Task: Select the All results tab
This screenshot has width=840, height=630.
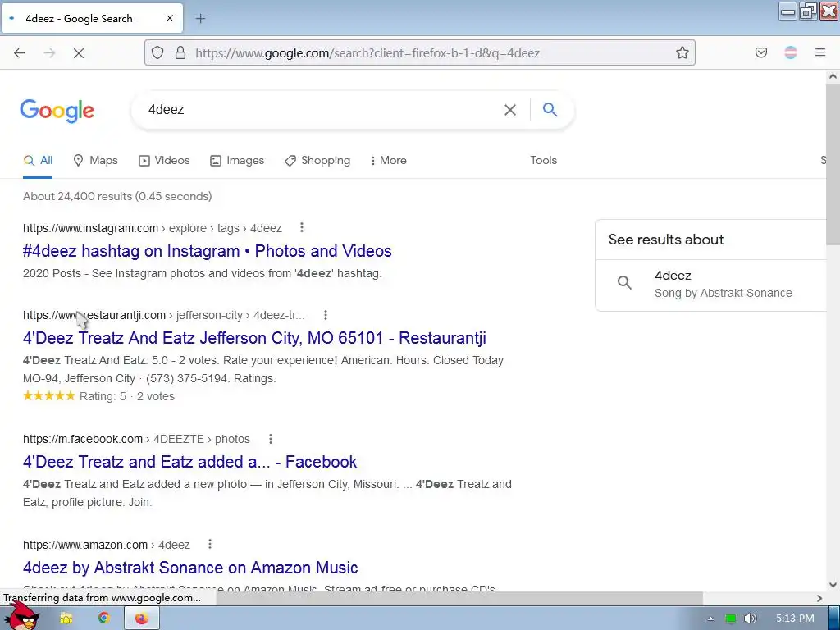Action: (x=38, y=160)
